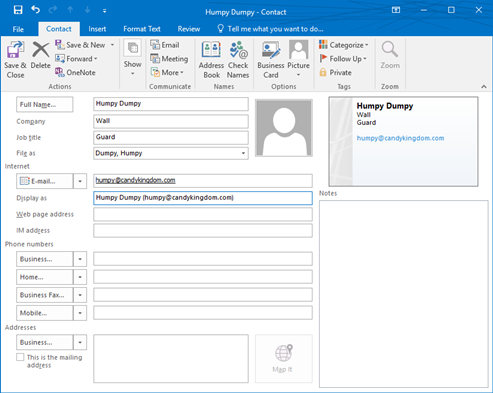The width and height of the screenshot is (493, 393).
Task: Open the address type dropdown arrow
Action: coord(80,342)
